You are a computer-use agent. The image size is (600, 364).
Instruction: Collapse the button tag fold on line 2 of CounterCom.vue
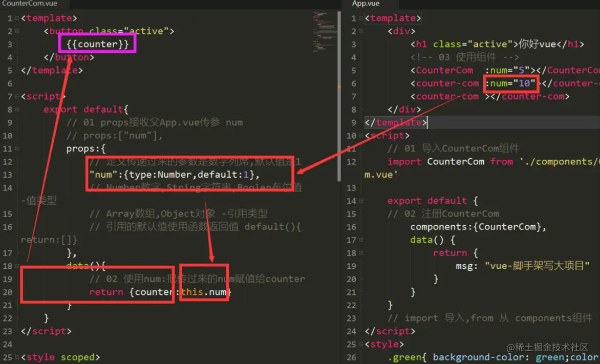(x=17, y=31)
